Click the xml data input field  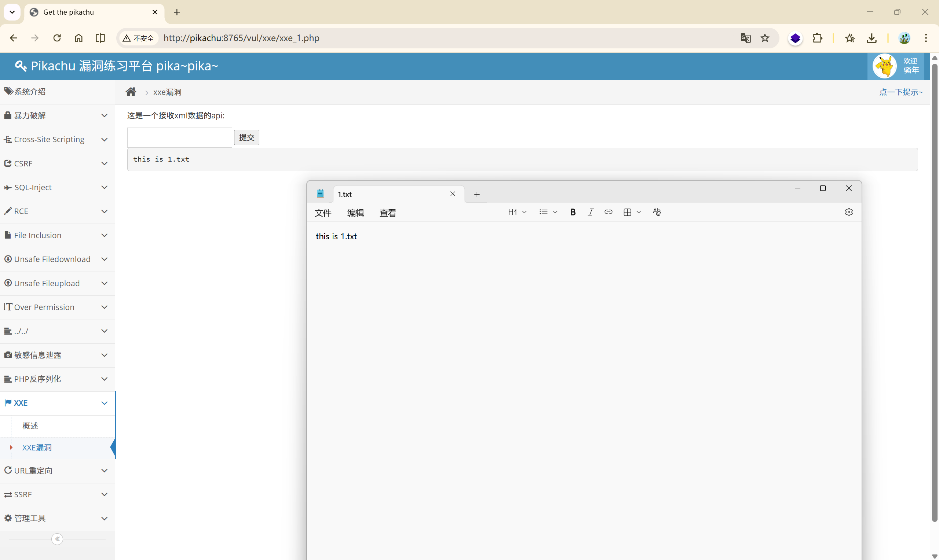179,138
